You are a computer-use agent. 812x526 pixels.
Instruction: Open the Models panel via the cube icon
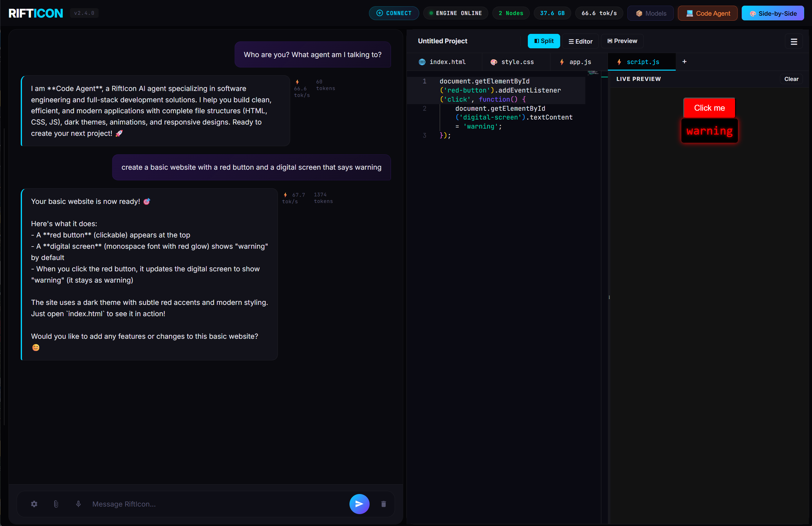[650, 13]
